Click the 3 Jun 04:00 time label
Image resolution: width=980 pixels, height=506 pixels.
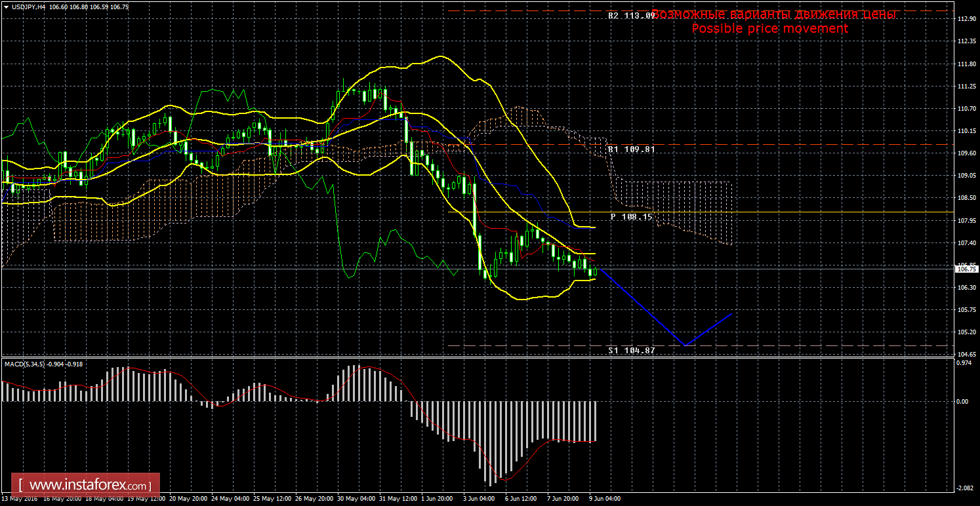pos(480,499)
